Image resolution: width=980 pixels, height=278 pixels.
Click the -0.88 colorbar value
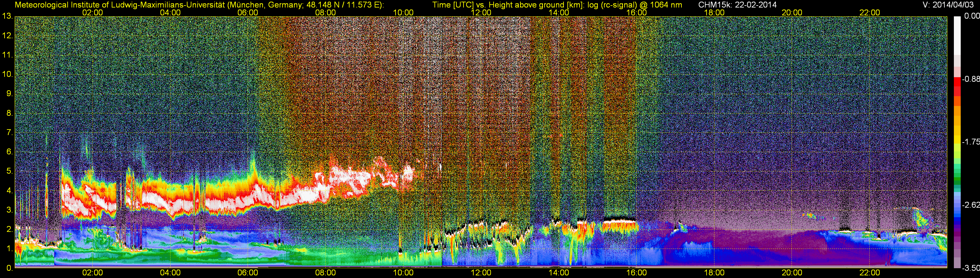[x=971, y=79]
